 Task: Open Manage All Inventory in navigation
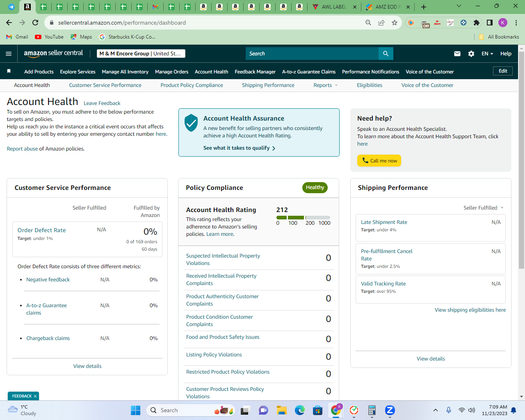pyautogui.click(x=125, y=72)
